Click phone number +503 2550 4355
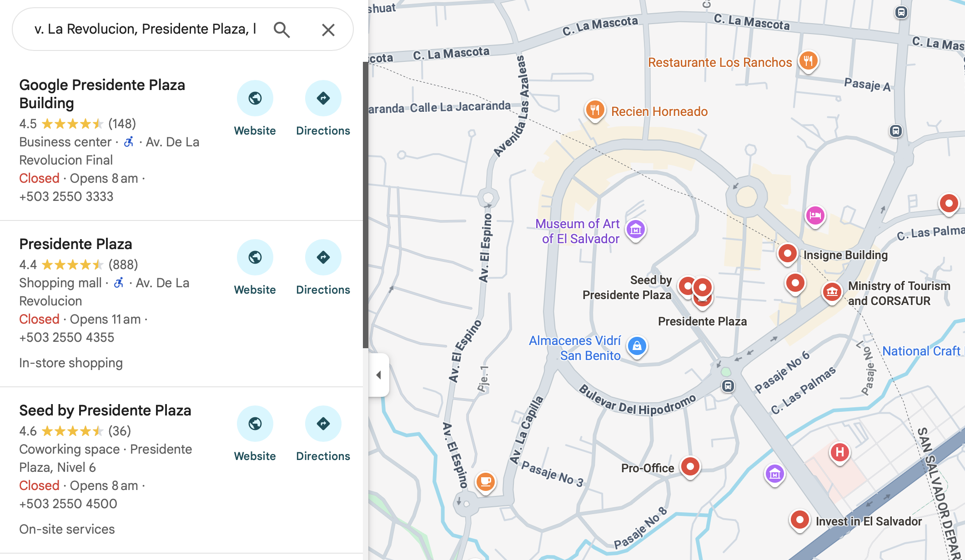 67,337
